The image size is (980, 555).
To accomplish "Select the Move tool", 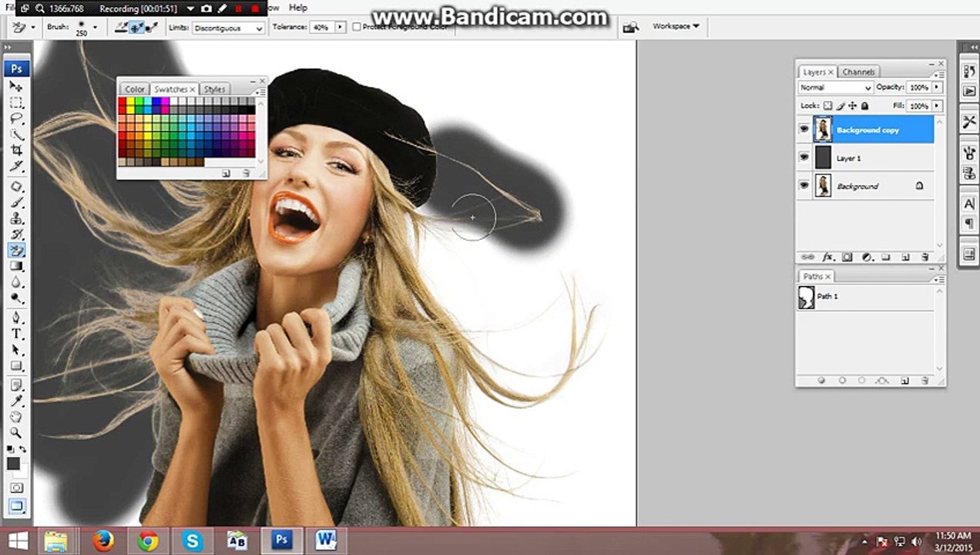I will (x=16, y=86).
